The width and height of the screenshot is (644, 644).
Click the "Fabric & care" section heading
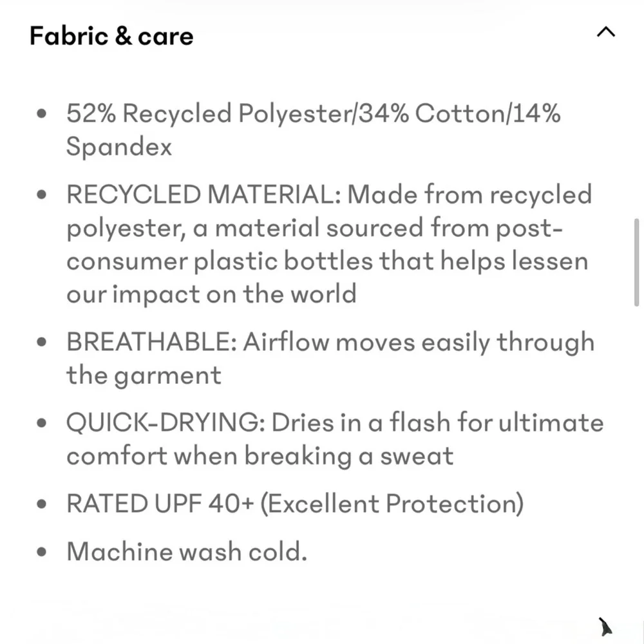pos(111,36)
